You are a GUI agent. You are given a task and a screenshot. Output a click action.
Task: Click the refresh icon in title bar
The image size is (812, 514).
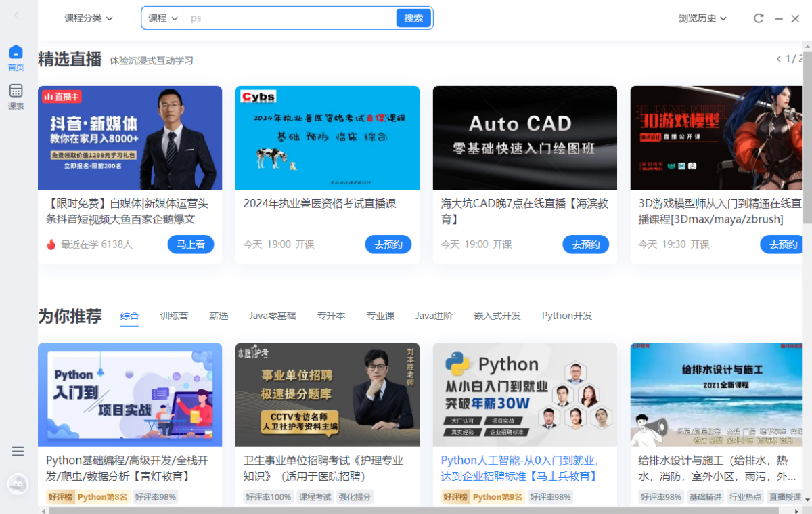[x=759, y=18]
